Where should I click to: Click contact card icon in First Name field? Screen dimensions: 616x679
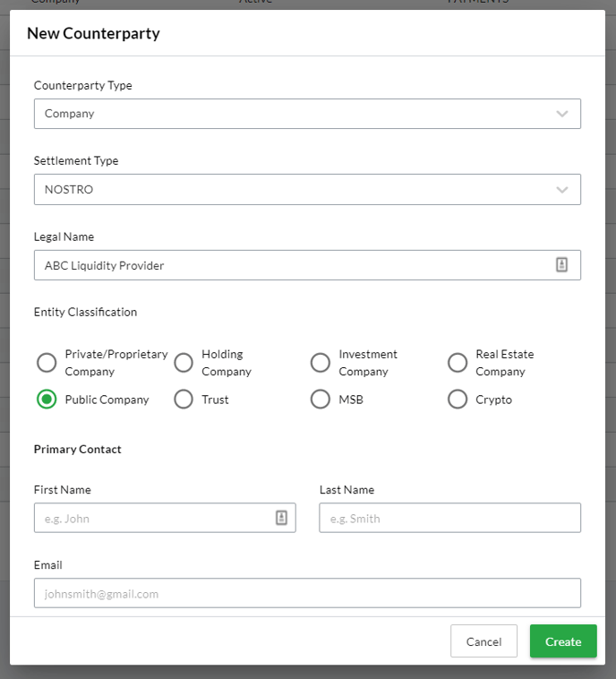[x=281, y=518]
